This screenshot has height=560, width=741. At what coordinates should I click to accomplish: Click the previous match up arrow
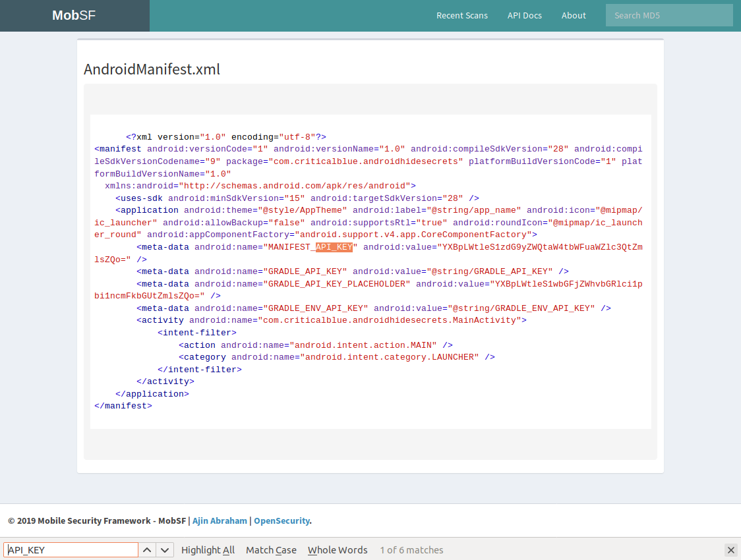click(147, 549)
